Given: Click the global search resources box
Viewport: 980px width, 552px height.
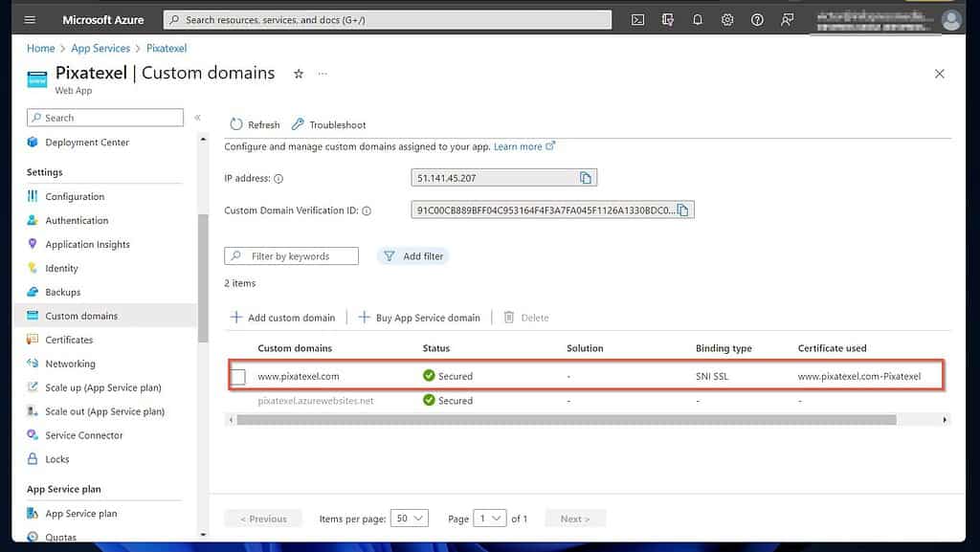Looking at the screenshot, I should point(388,20).
